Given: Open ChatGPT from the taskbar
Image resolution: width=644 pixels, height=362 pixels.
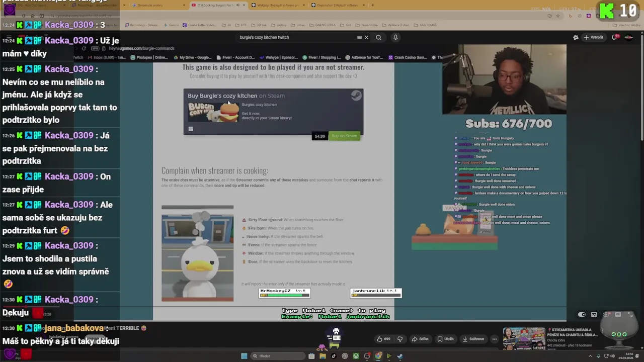Looking at the screenshot, I should click(345, 356).
